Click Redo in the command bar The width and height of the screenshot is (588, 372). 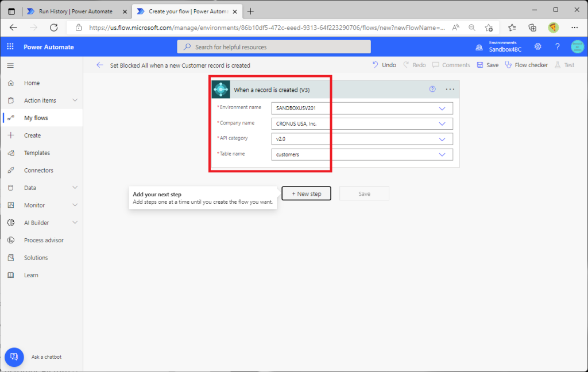(x=415, y=65)
